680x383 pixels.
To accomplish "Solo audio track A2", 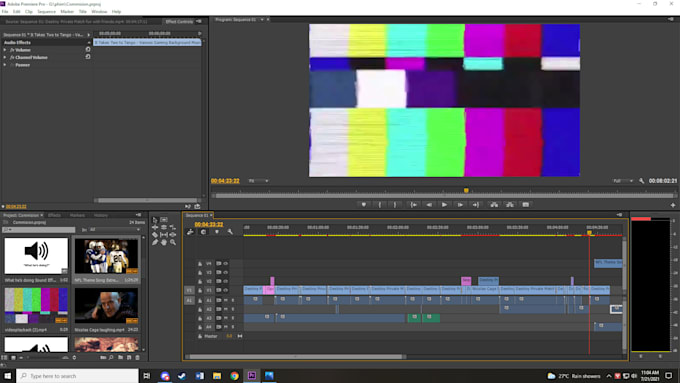I will coord(232,309).
